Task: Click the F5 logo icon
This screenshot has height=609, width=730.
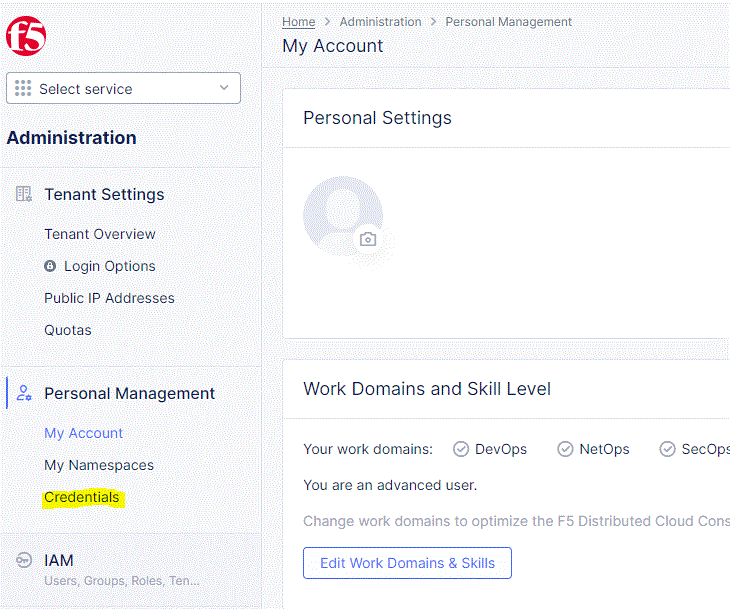Action: 26,36
